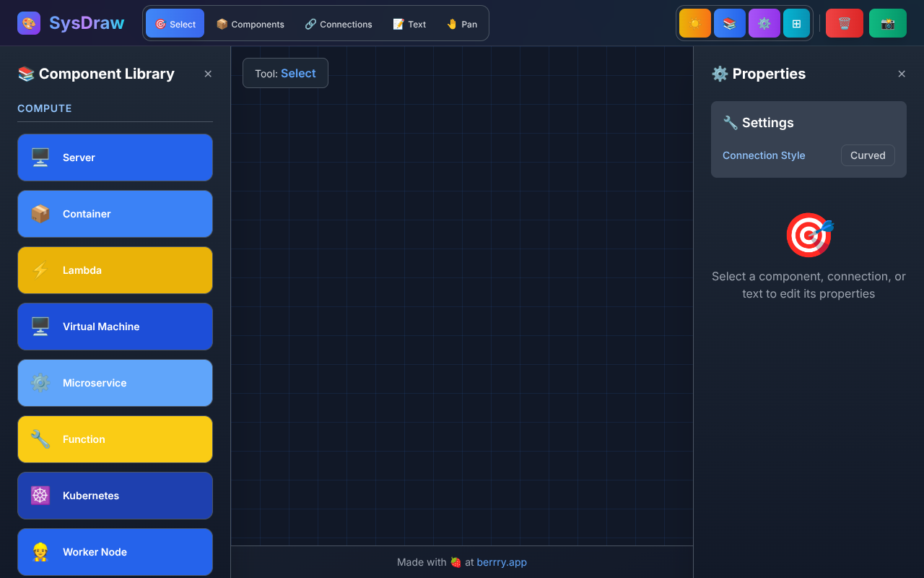The height and width of the screenshot is (578, 924).
Task: Take a snapshot with the camera icon
Action: [x=887, y=22]
